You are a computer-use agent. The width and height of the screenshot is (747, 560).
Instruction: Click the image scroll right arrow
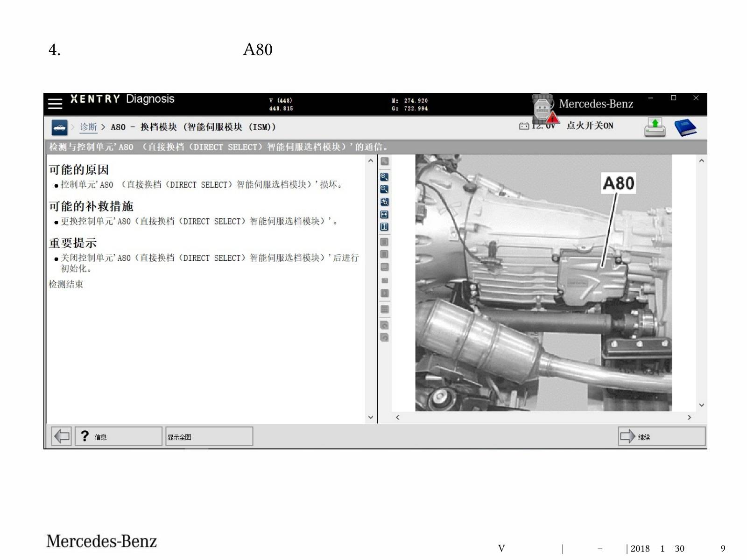pyautogui.click(x=689, y=417)
